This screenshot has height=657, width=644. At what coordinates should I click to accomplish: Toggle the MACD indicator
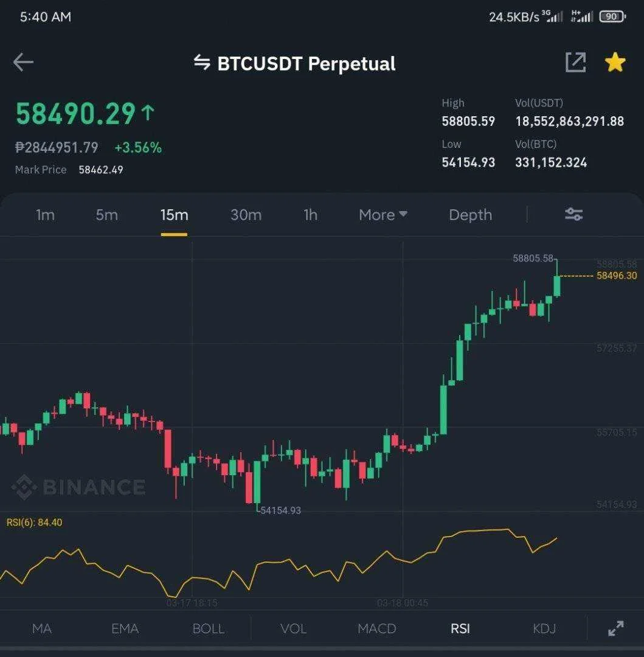tap(377, 628)
